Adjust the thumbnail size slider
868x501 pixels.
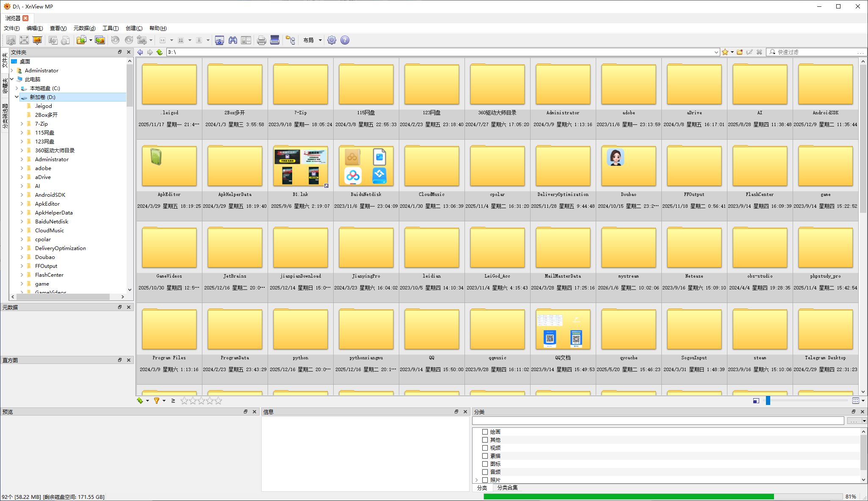point(768,400)
